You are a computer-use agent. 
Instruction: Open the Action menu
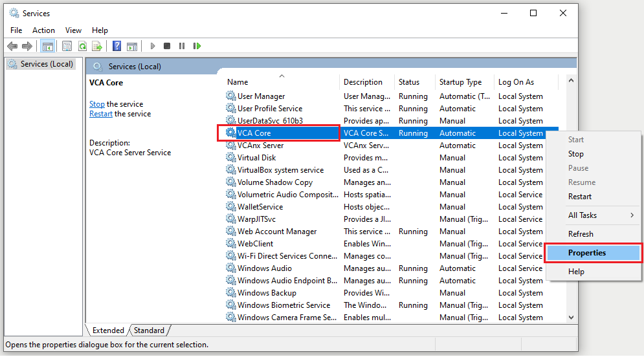coord(43,30)
